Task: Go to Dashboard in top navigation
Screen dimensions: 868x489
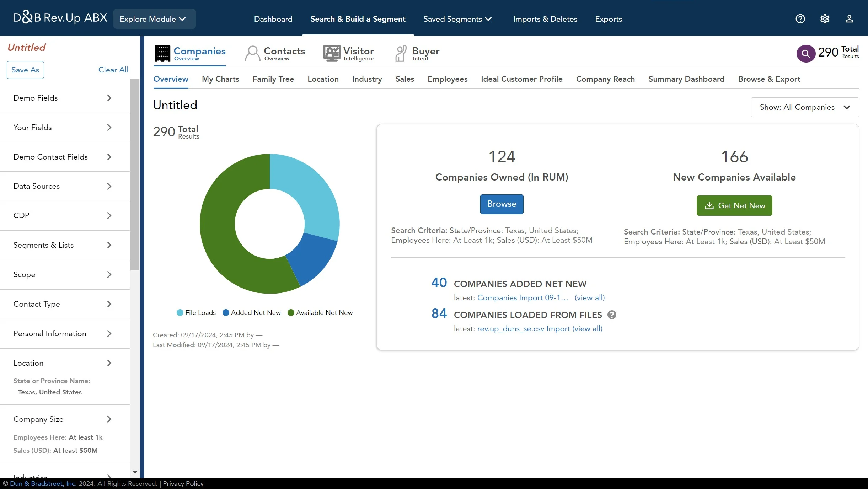Action: (x=273, y=19)
